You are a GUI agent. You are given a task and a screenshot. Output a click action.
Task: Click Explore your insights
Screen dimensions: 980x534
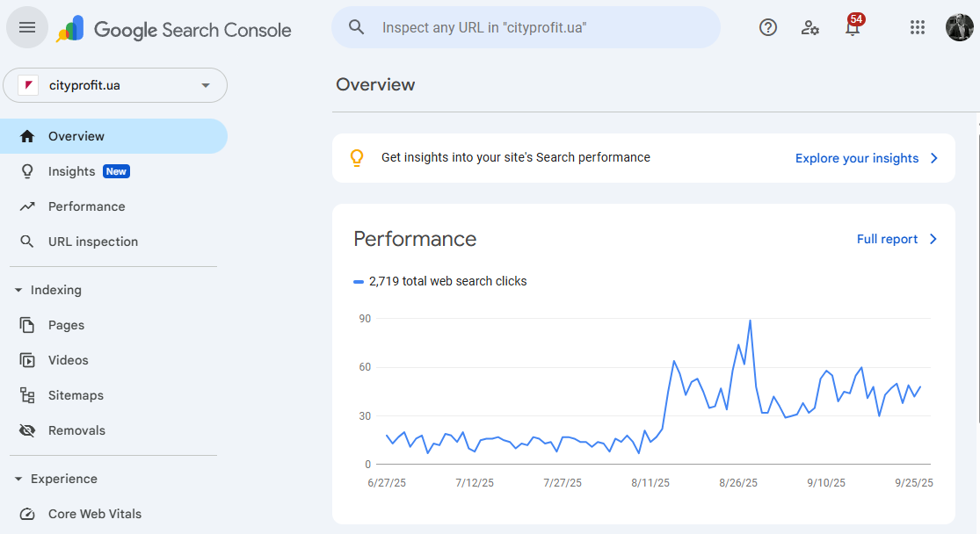pos(857,158)
